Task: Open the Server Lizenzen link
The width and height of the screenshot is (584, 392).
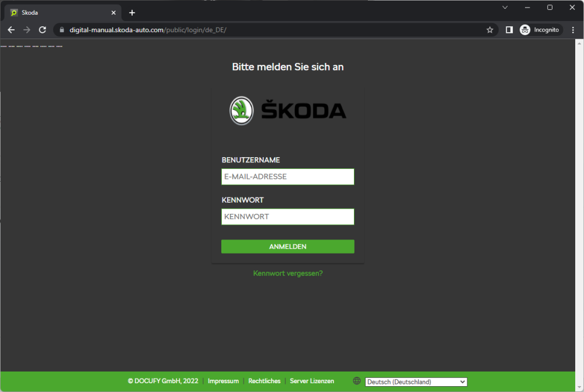Action: coord(312,381)
